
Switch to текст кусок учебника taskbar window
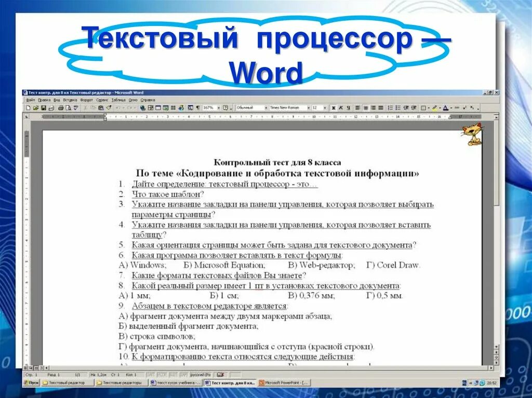tap(176, 383)
